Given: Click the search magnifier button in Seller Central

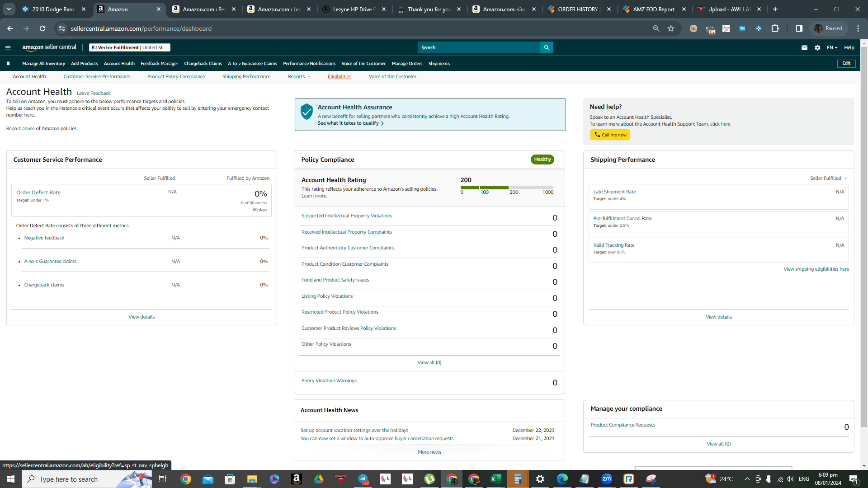Looking at the screenshot, I should tap(547, 47).
